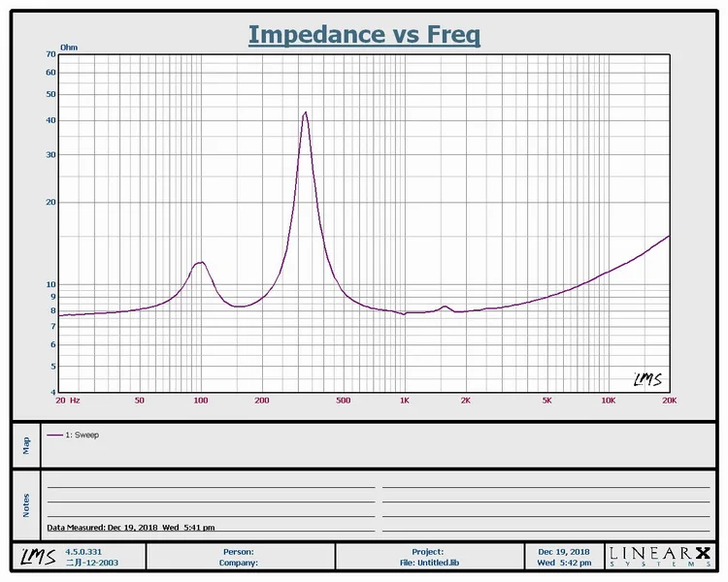The width and height of the screenshot is (728, 582).
Task: Click the footer date 'Dec 19, 2018'
Action: point(564,551)
